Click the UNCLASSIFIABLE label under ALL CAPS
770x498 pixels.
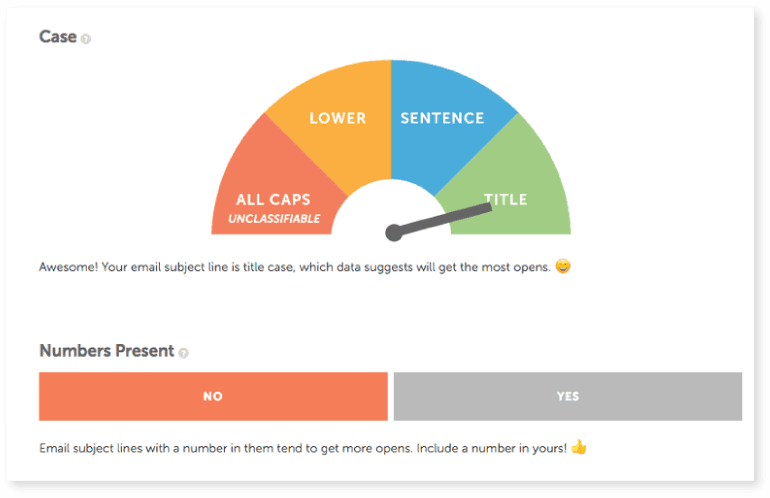pos(274,218)
